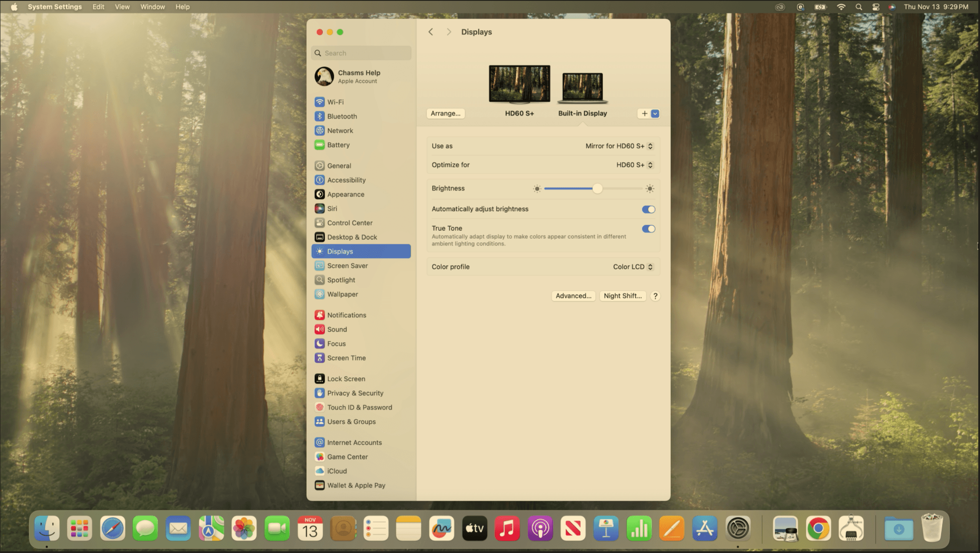Open the View menu
Screen dimensions: 980x553
[122, 7]
